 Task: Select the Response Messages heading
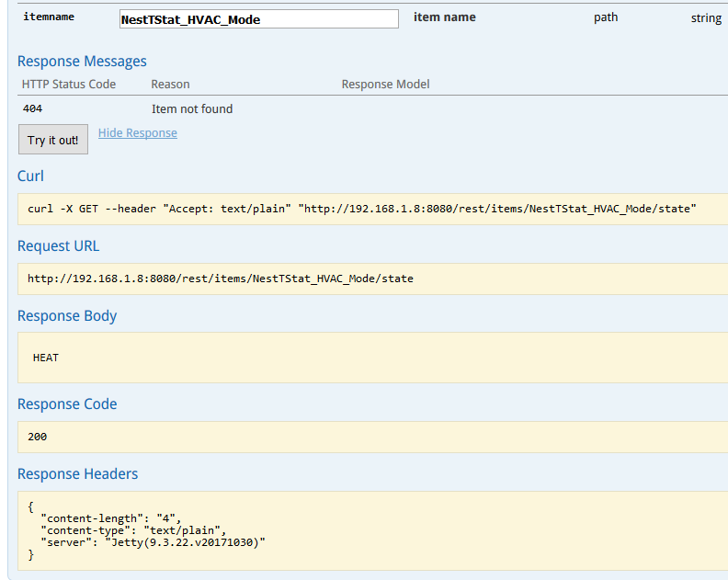(x=82, y=62)
